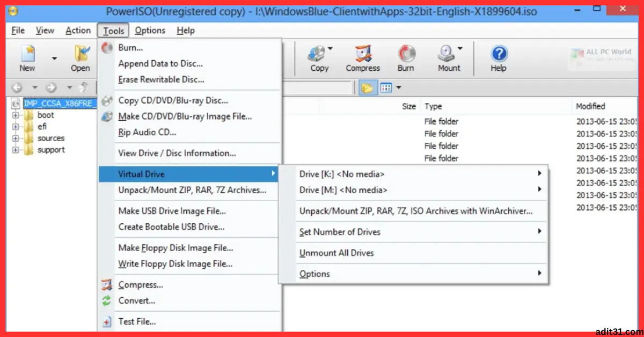
Task: Open Set Number of Drives submenu
Action: (413, 232)
